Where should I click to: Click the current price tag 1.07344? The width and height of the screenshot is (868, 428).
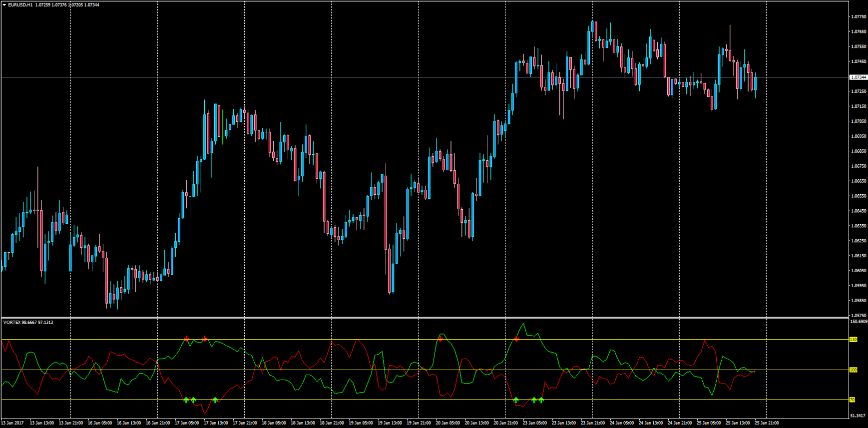pos(858,77)
